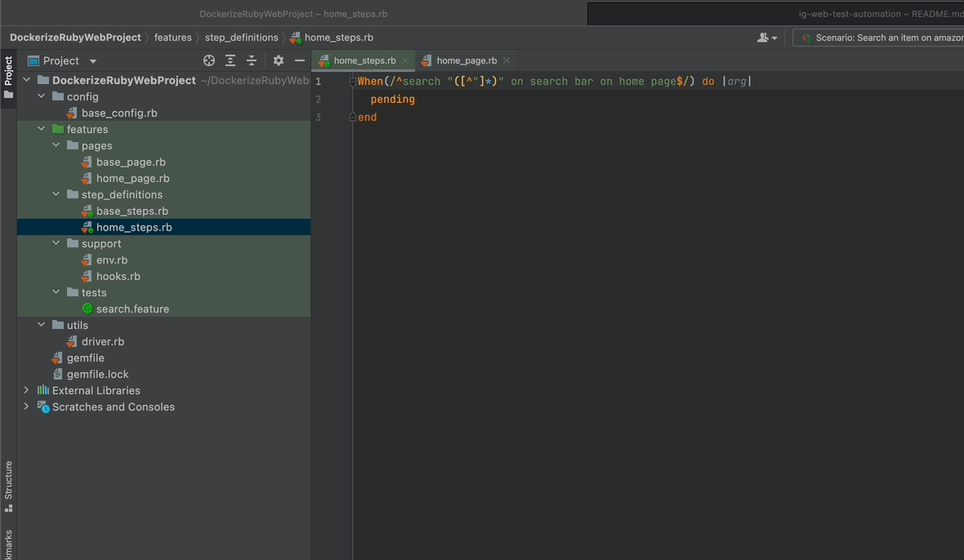Expand the External Libraries node
964x560 pixels.
(x=26, y=390)
